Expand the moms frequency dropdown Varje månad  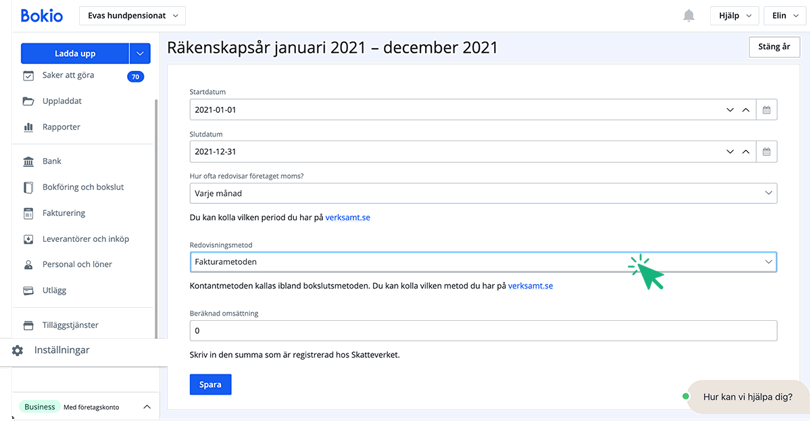tap(482, 193)
